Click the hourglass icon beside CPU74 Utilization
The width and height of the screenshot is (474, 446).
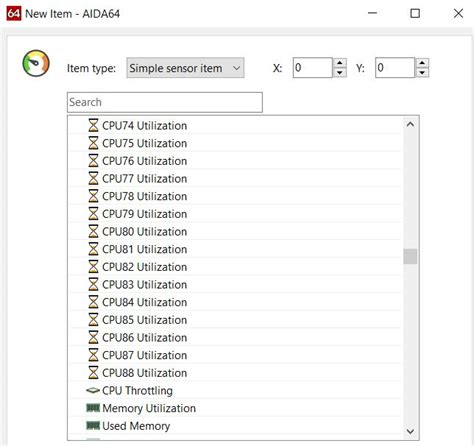(x=93, y=125)
